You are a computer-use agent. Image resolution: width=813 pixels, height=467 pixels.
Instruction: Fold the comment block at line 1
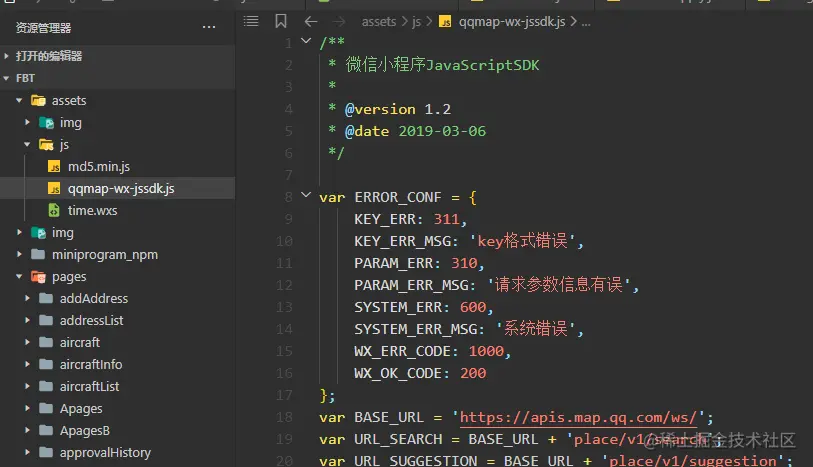(x=306, y=41)
